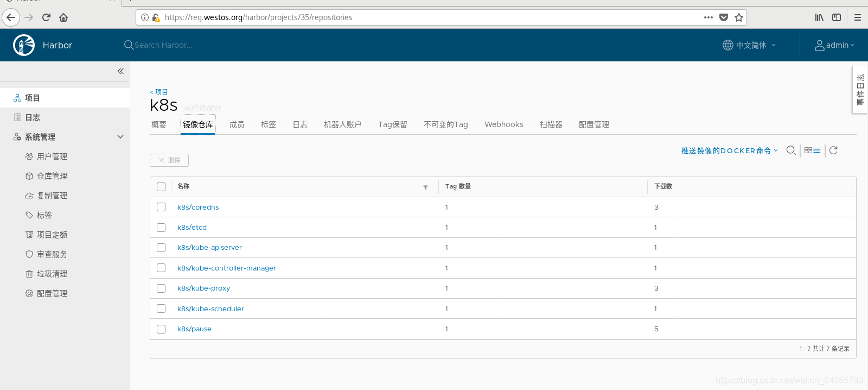Open the project 配置管理 tab

click(594, 124)
